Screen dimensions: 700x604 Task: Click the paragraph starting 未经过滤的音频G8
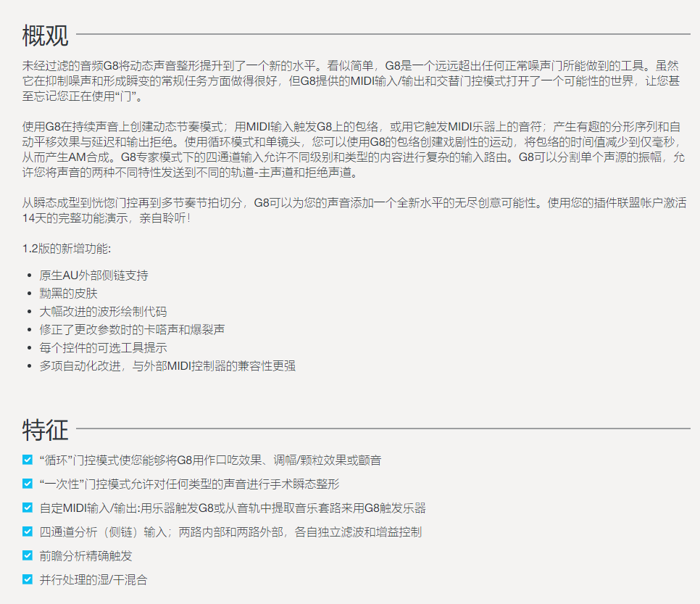tap(351, 81)
